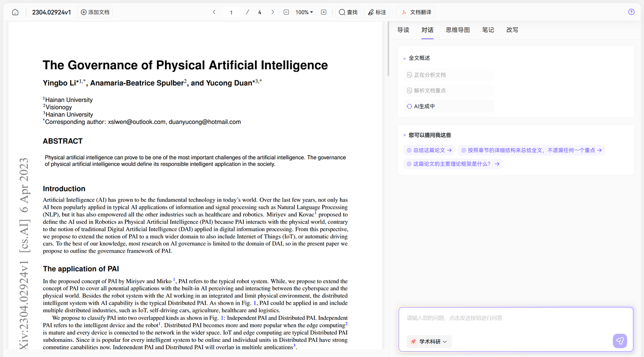Click the 正在分析文档 status row
The height and width of the screenshot is (357, 644).
pos(449,75)
